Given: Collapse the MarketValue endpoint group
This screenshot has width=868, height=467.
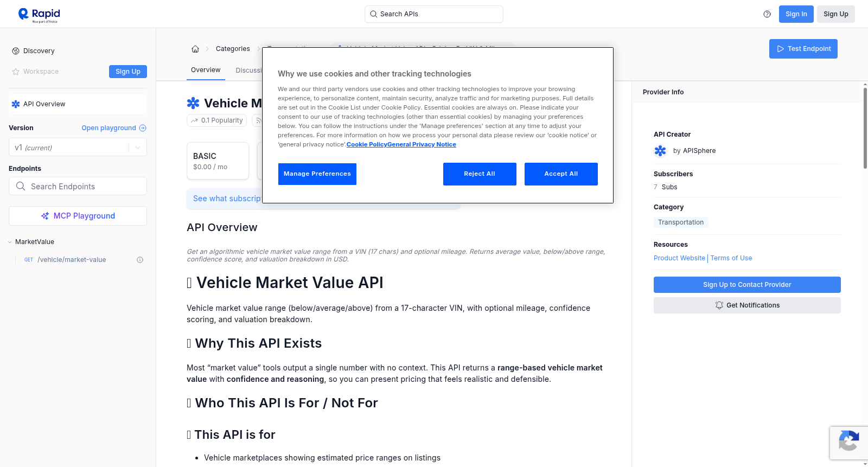Looking at the screenshot, I should [x=10, y=242].
